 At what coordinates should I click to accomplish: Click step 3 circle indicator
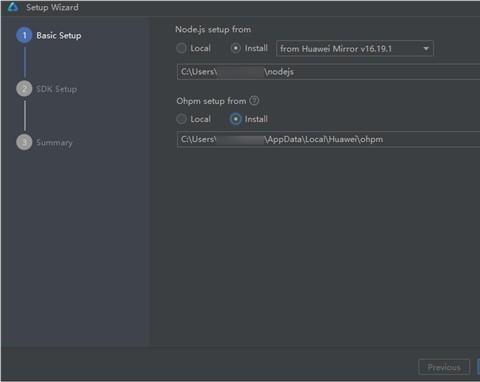[x=24, y=142]
